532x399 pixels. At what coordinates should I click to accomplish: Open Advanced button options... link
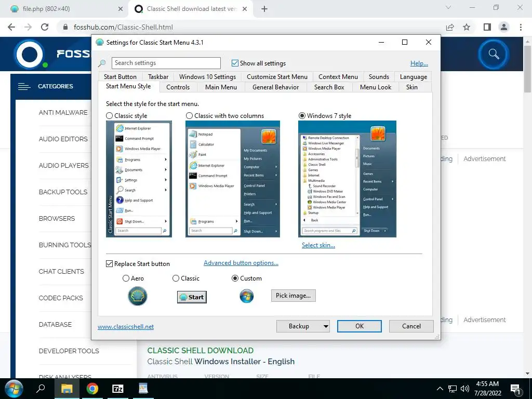tap(241, 263)
